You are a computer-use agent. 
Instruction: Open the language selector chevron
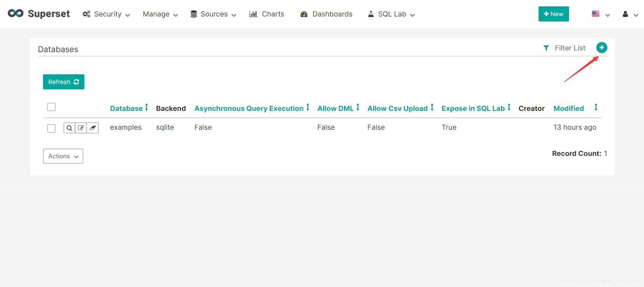[608, 15]
